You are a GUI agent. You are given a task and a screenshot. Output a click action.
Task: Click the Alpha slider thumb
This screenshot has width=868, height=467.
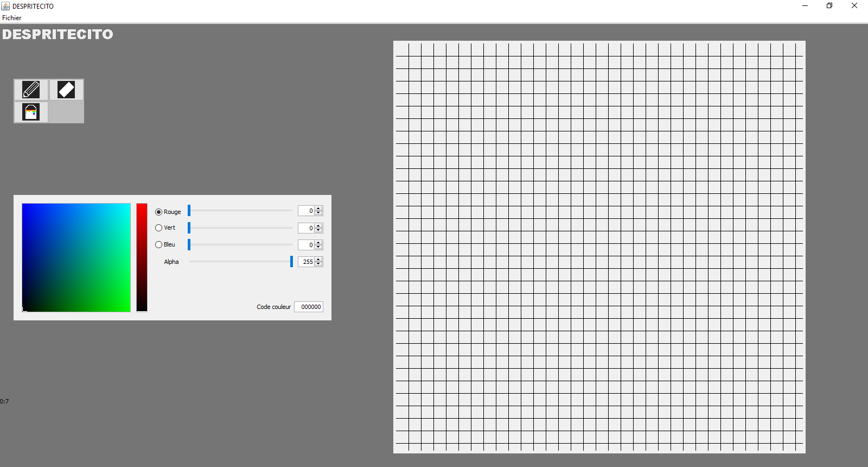click(291, 262)
